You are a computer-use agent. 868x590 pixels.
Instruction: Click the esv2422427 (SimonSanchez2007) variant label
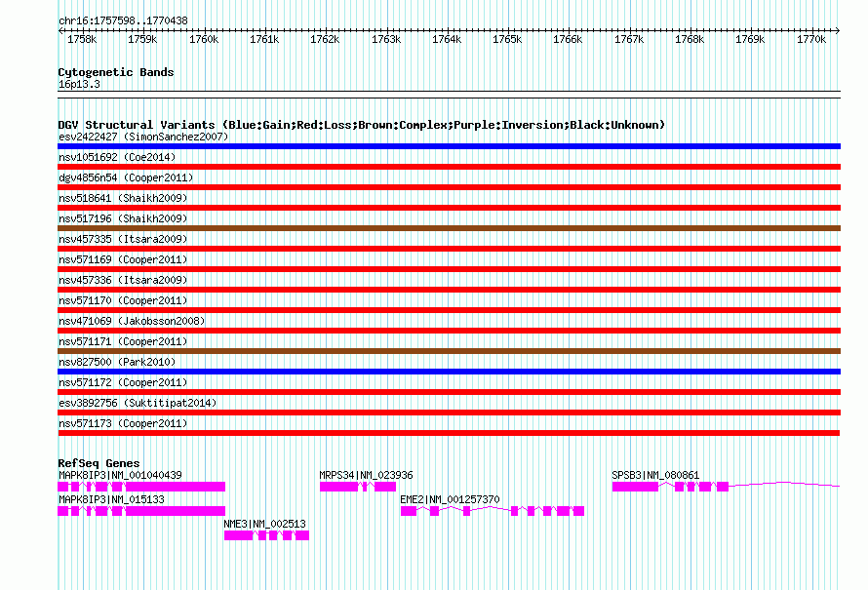143,137
